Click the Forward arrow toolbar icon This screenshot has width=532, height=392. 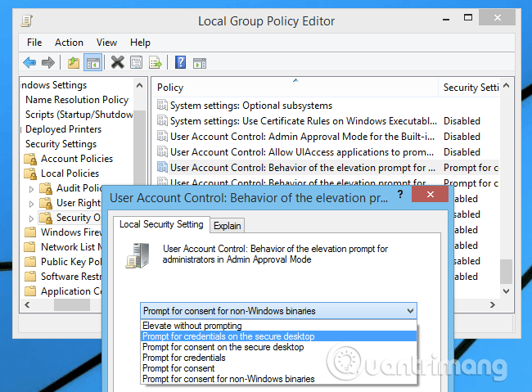click(x=47, y=63)
